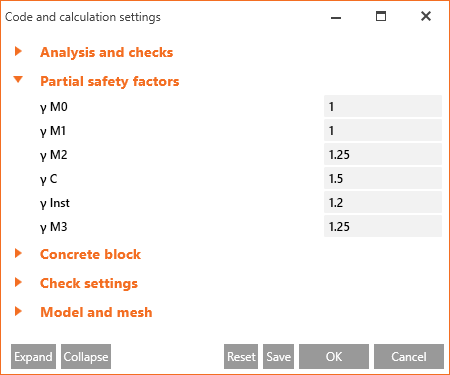Expand the Check settings section arrow

(18, 282)
